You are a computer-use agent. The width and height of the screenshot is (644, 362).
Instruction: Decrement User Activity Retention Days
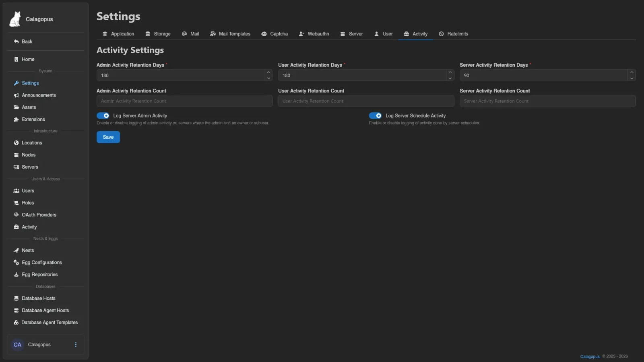(450, 78)
